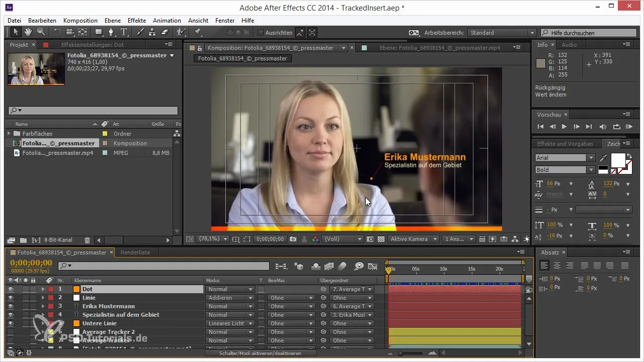644x362 pixels.
Task: Hide the Erika Mustermann layer visibility
Action: coord(11,306)
